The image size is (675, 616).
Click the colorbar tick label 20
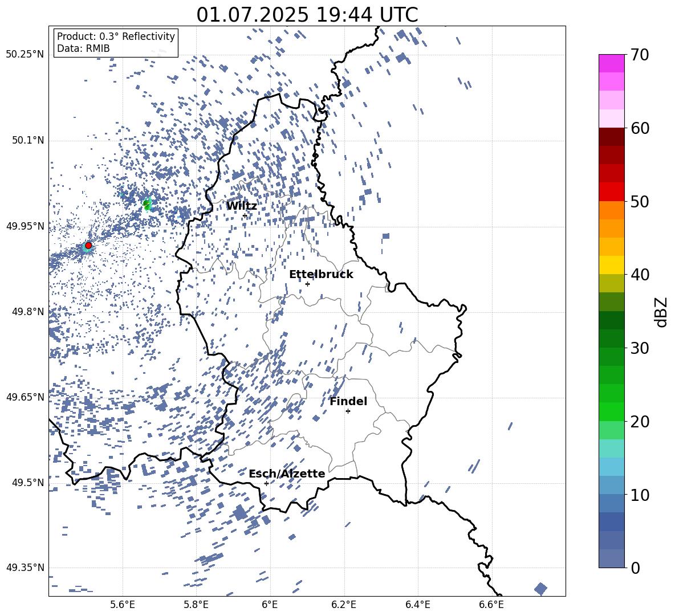click(639, 421)
